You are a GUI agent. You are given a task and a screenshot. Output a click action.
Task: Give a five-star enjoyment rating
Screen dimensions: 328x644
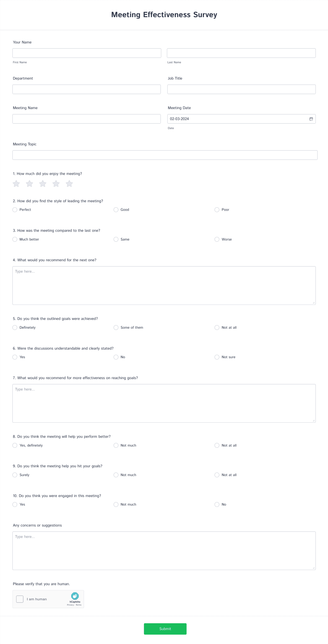(69, 184)
